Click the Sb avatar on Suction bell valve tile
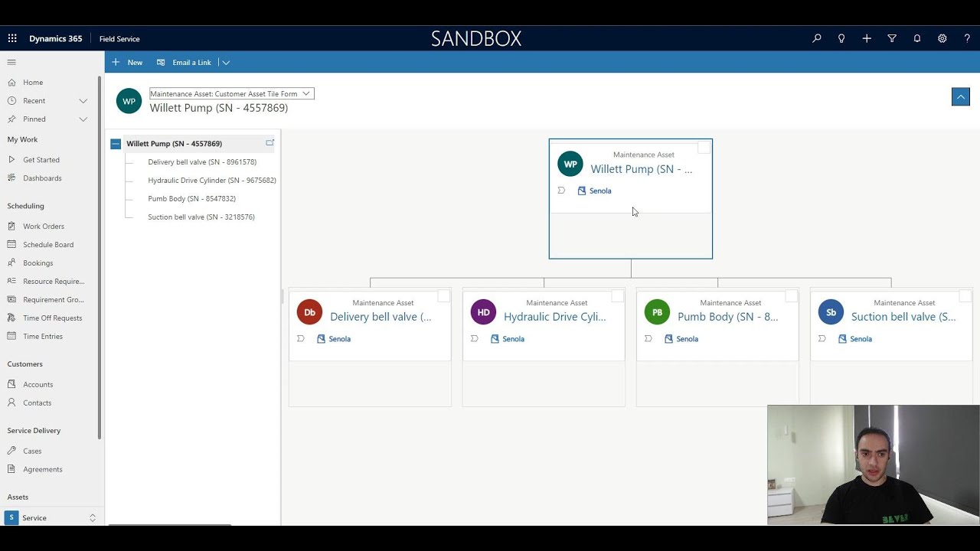This screenshot has width=980, height=551. point(831,312)
